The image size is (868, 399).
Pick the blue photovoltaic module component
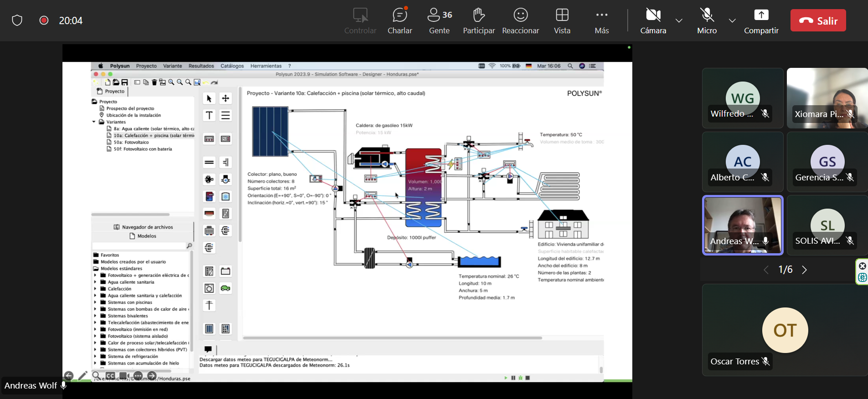209,328
